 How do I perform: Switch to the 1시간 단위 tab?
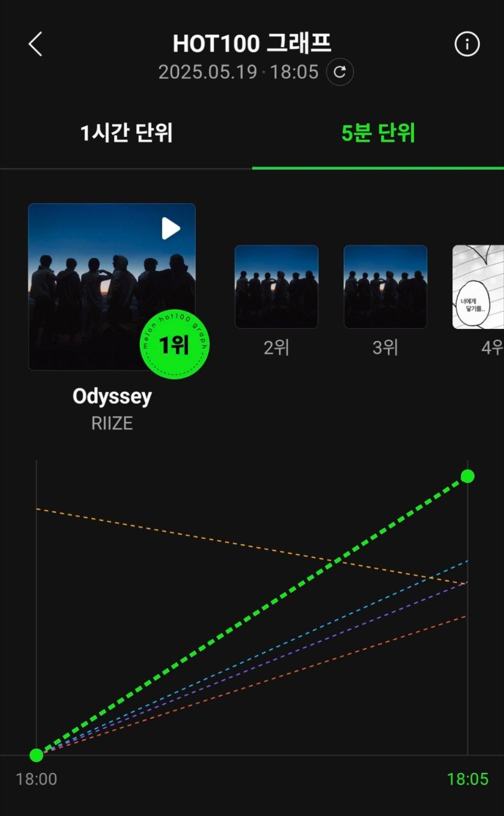[126, 133]
